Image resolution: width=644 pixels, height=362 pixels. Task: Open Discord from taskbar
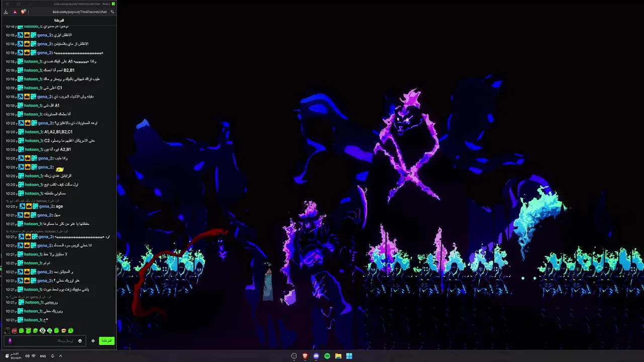[316, 356]
